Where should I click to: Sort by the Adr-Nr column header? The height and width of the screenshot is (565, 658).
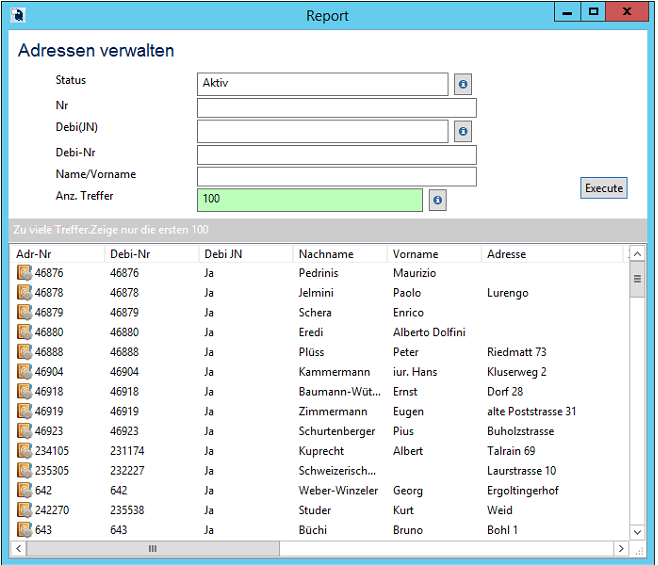click(34, 254)
